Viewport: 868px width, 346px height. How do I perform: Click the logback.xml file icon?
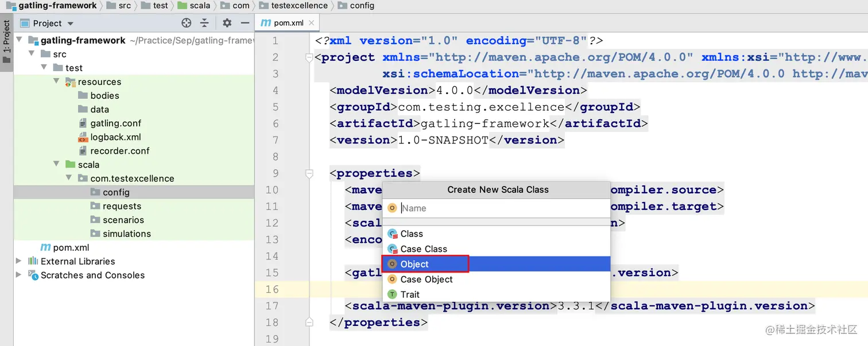point(83,137)
